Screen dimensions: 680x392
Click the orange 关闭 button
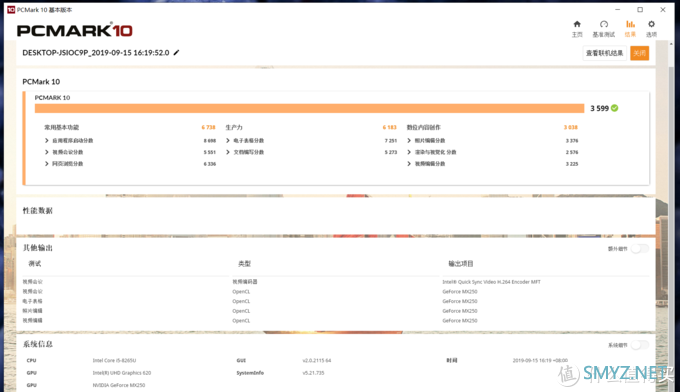pyautogui.click(x=639, y=53)
